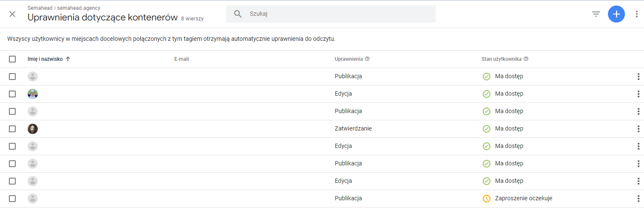This screenshot has height=216, width=644.
Task: Tick the first user row checkbox
Action: 12,77
